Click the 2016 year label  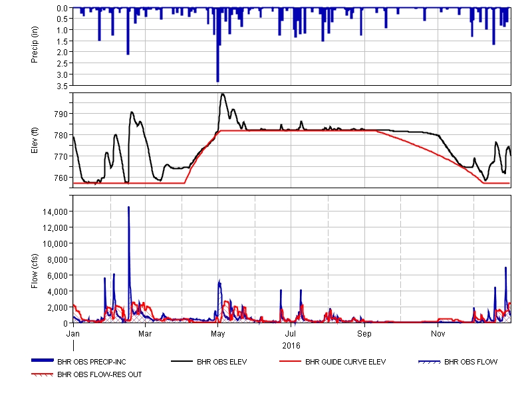(291, 346)
